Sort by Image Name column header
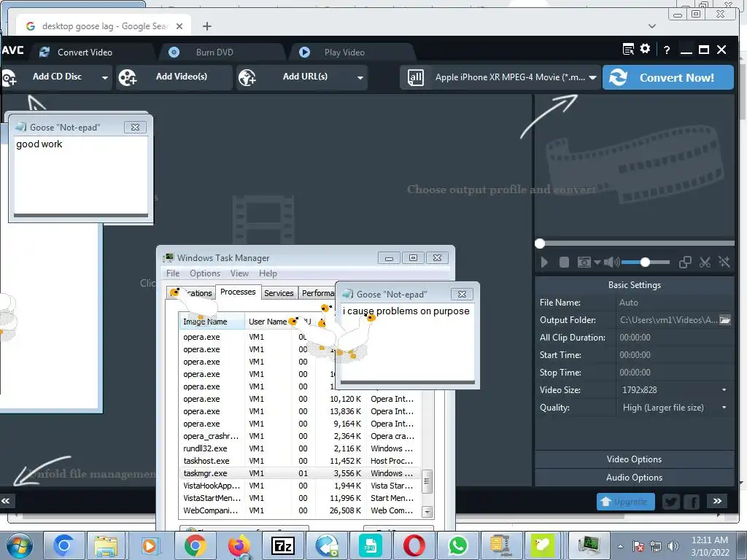This screenshot has width=747, height=560. 212,322
